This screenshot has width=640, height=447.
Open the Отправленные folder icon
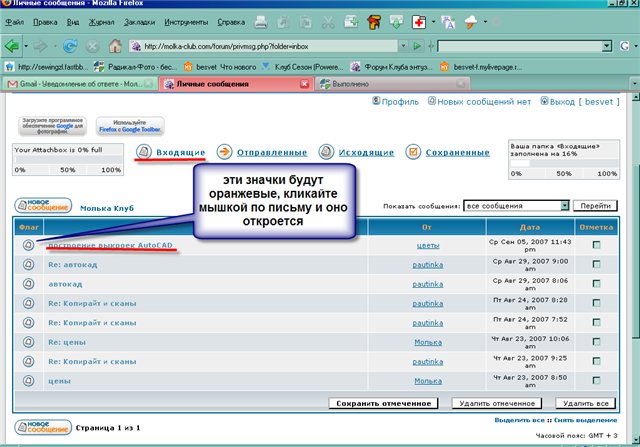(226, 152)
